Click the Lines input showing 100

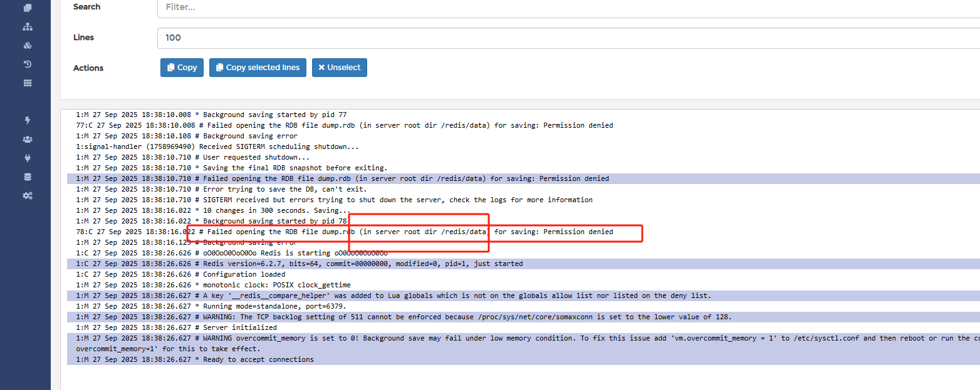tap(568, 38)
